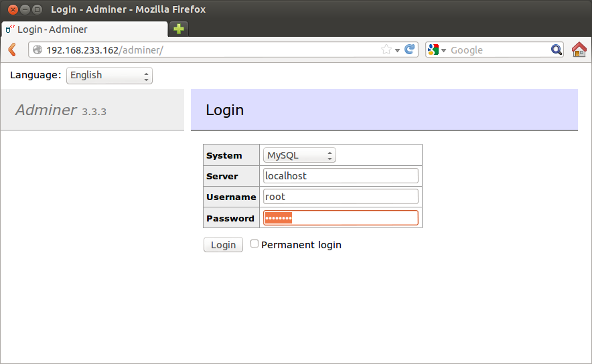The height and width of the screenshot is (364, 592).
Task: Open the bookmark star's history dropdown arrow
Action: (x=397, y=50)
